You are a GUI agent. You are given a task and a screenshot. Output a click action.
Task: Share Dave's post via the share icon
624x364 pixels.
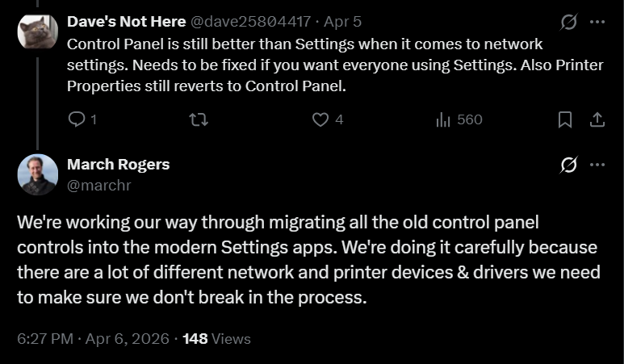(x=597, y=119)
